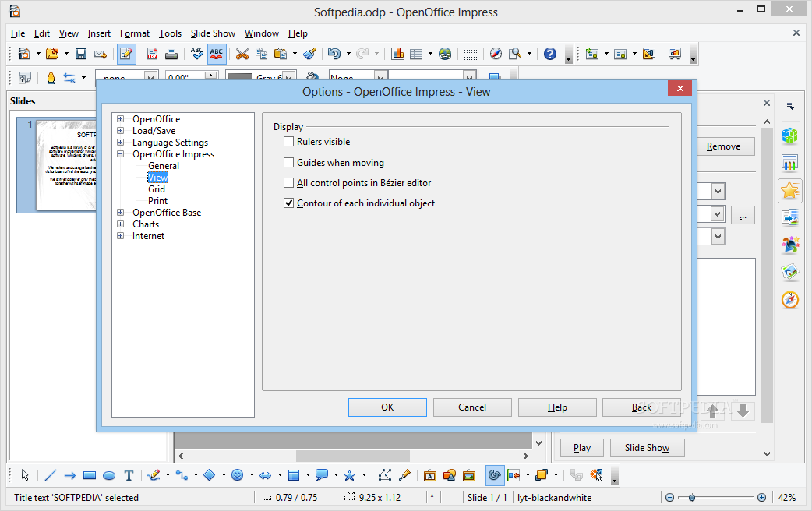Open the Insert menu
This screenshot has width=812, height=511.
(99, 33)
